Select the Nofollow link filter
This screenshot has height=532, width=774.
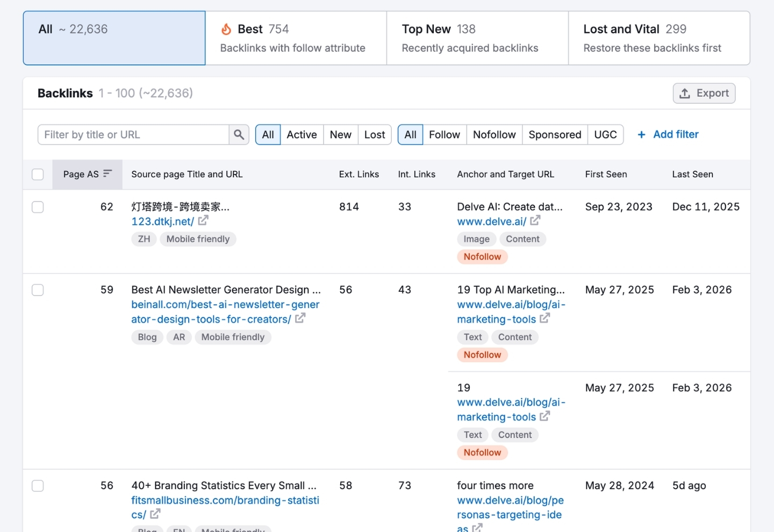coord(494,135)
